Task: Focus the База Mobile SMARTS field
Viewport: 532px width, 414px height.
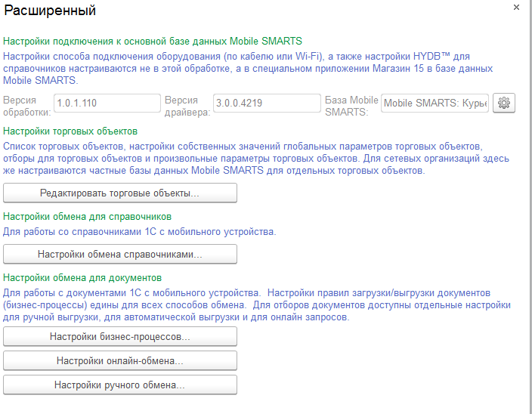Action: click(x=435, y=103)
